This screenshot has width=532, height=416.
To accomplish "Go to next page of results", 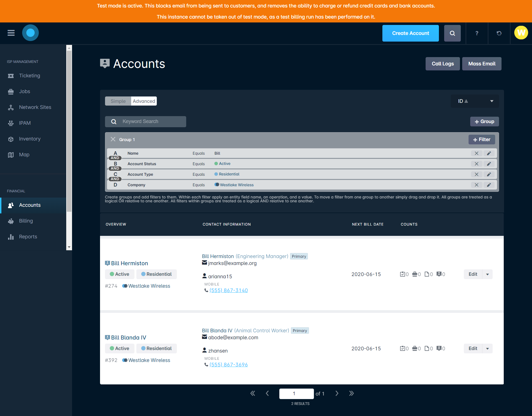I will click(x=337, y=393).
